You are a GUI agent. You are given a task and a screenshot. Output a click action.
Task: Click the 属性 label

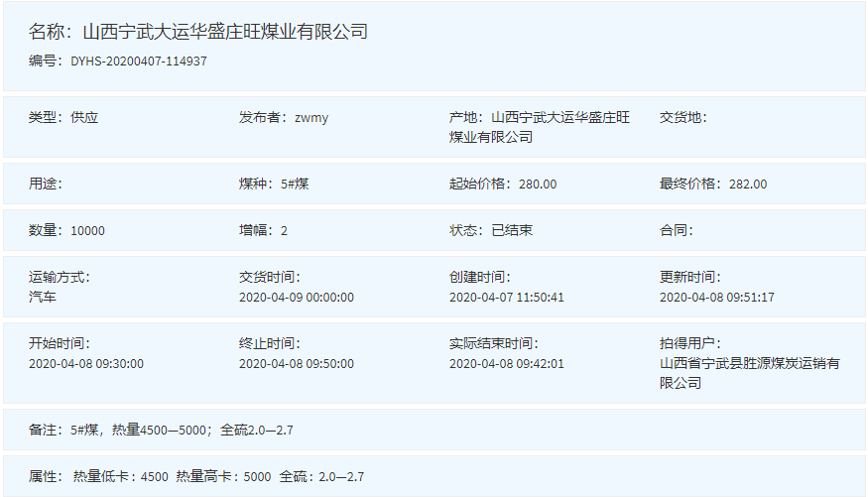click(46, 476)
